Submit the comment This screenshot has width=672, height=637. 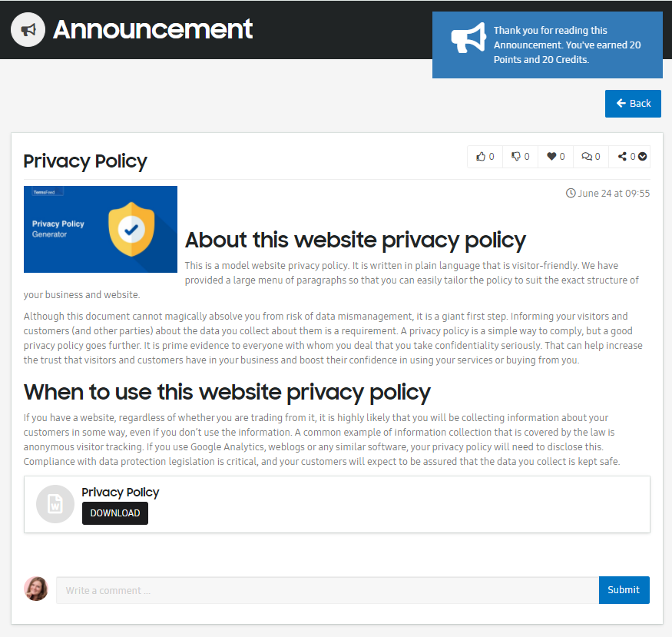(x=624, y=590)
